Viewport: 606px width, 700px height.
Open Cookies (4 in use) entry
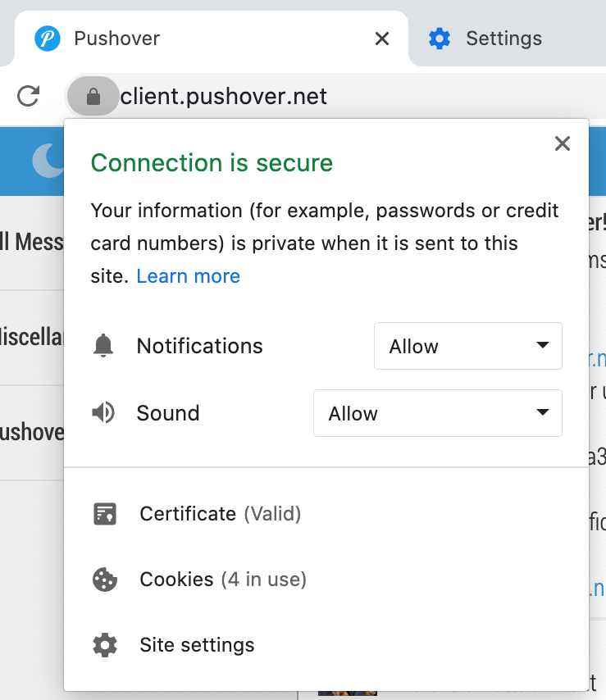[x=222, y=580]
